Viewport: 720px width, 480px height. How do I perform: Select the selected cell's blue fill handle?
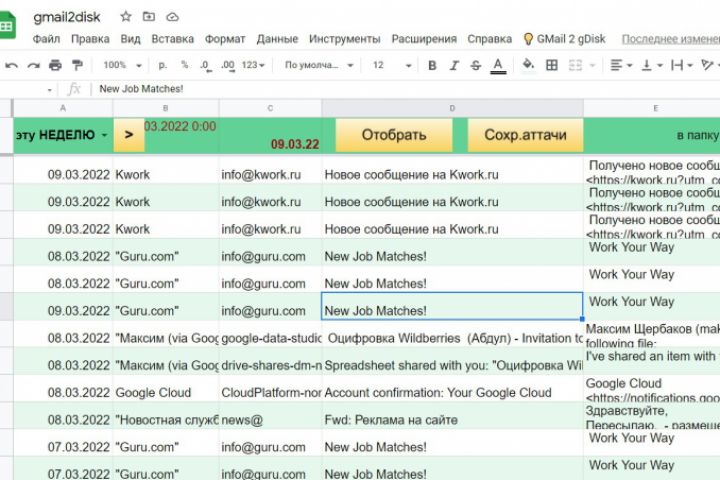(582, 319)
